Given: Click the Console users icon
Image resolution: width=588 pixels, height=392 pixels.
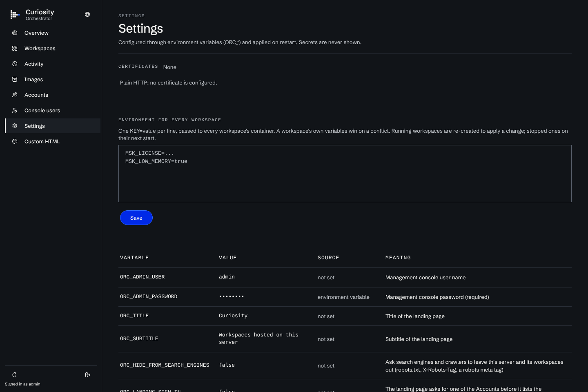Looking at the screenshot, I should pyautogui.click(x=15, y=110).
